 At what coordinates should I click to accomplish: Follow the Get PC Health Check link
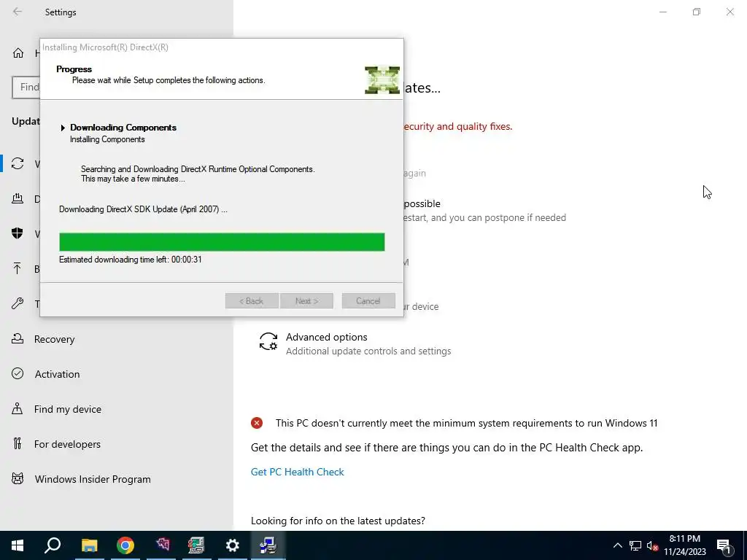[298, 472]
